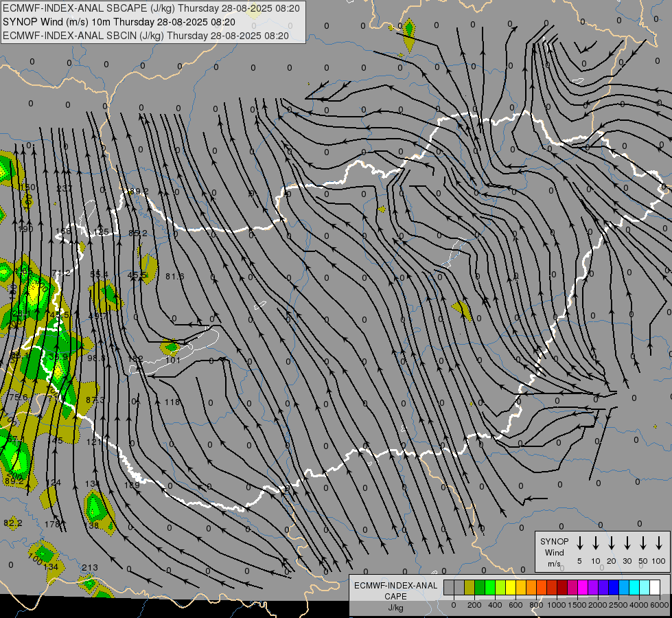
Task: Choose the purple CAPE swatch left of 2000
Action: (593, 587)
